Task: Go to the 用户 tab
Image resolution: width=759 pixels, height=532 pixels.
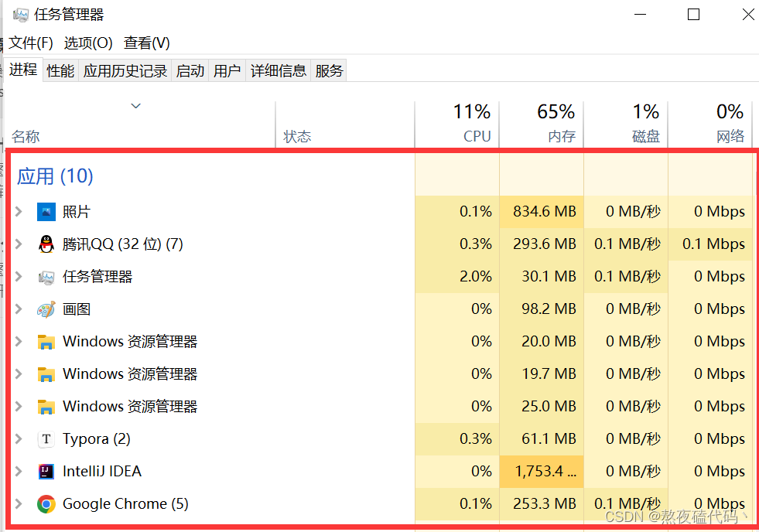Action: 227,71
